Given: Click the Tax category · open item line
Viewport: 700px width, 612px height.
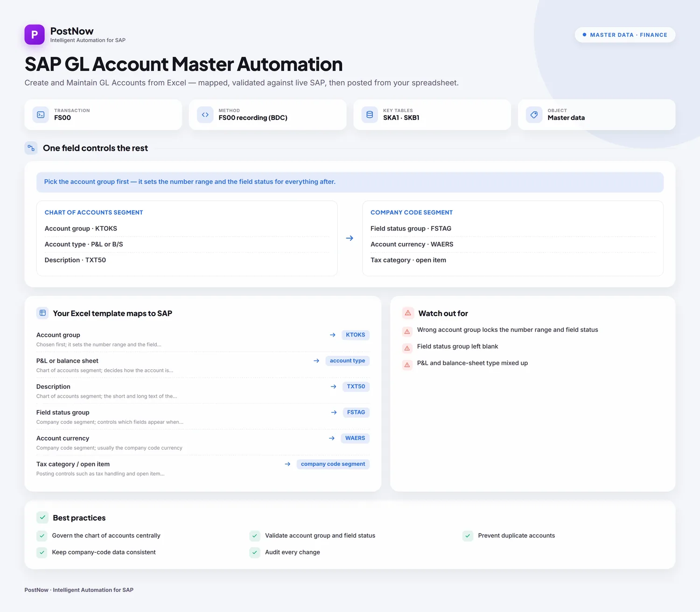Looking at the screenshot, I should [408, 260].
